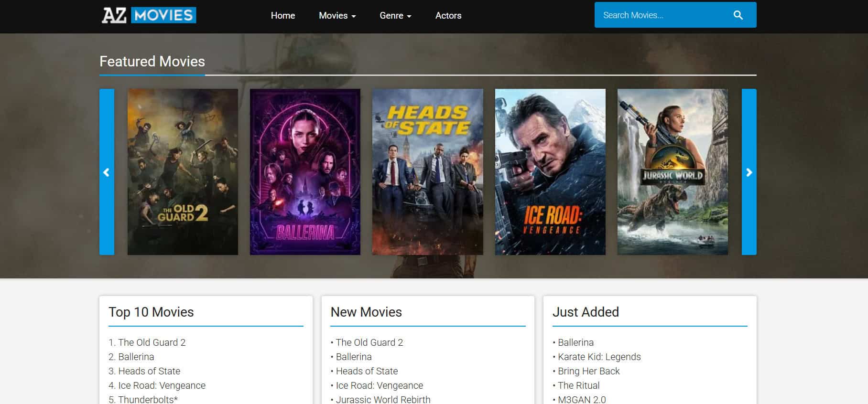Go to previous featured movies slide

[107, 172]
